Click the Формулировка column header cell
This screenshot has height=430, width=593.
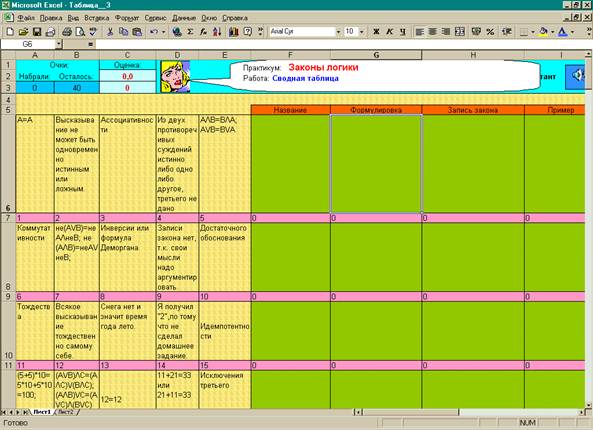point(376,110)
